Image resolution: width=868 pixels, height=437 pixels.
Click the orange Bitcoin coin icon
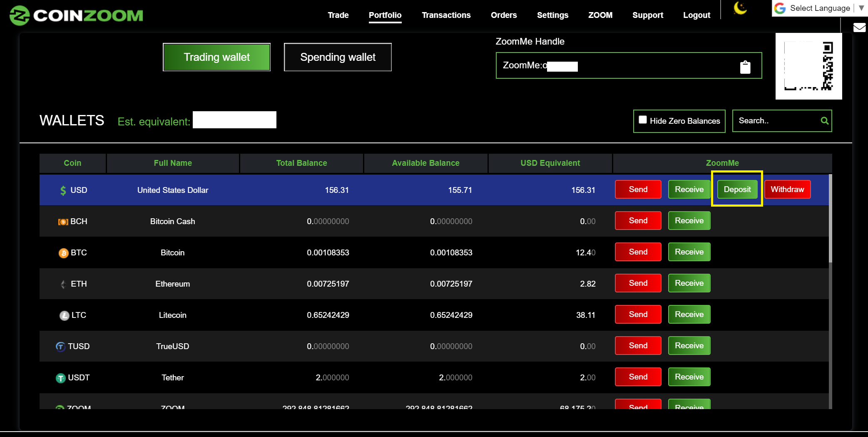pyautogui.click(x=63, y=253)
